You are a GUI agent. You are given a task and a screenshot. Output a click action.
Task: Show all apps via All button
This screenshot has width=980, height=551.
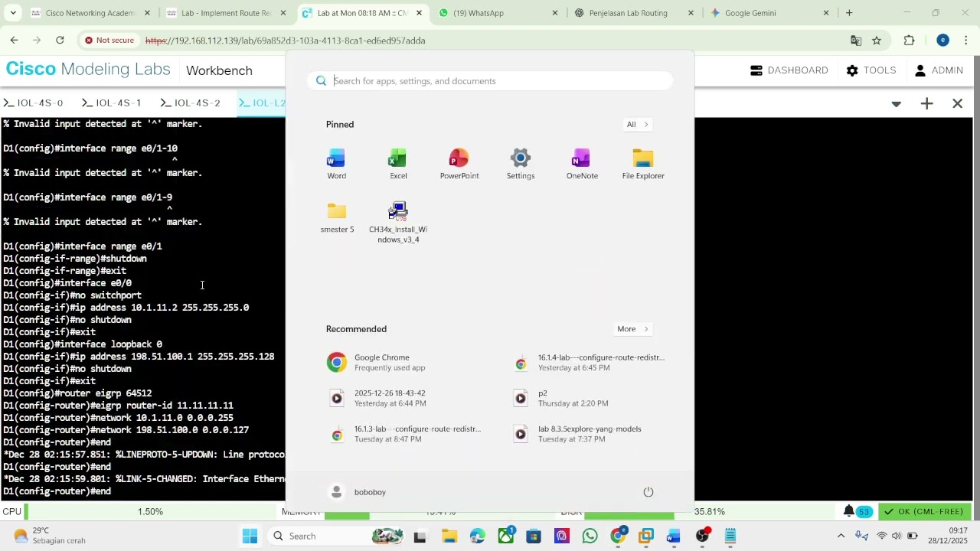637,125
